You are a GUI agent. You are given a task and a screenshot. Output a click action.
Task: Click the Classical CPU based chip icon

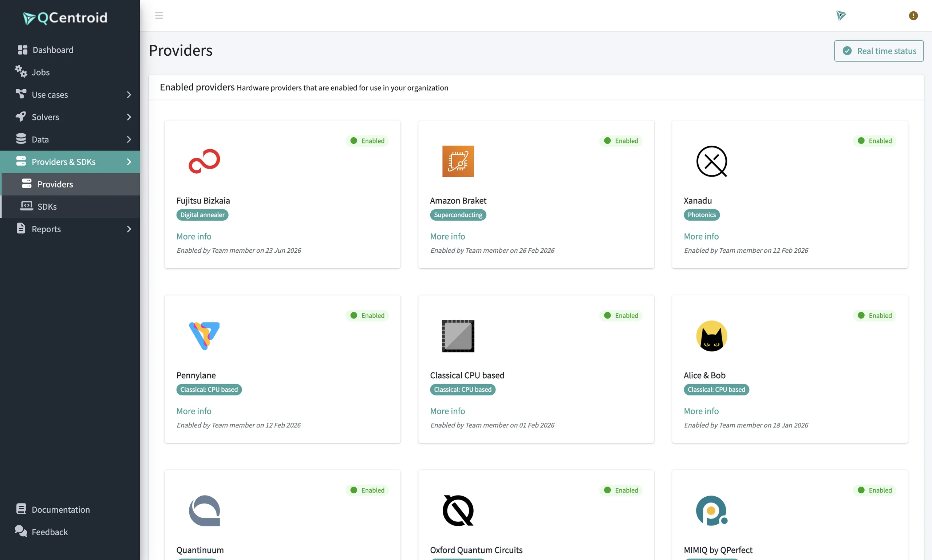point(458,336)
